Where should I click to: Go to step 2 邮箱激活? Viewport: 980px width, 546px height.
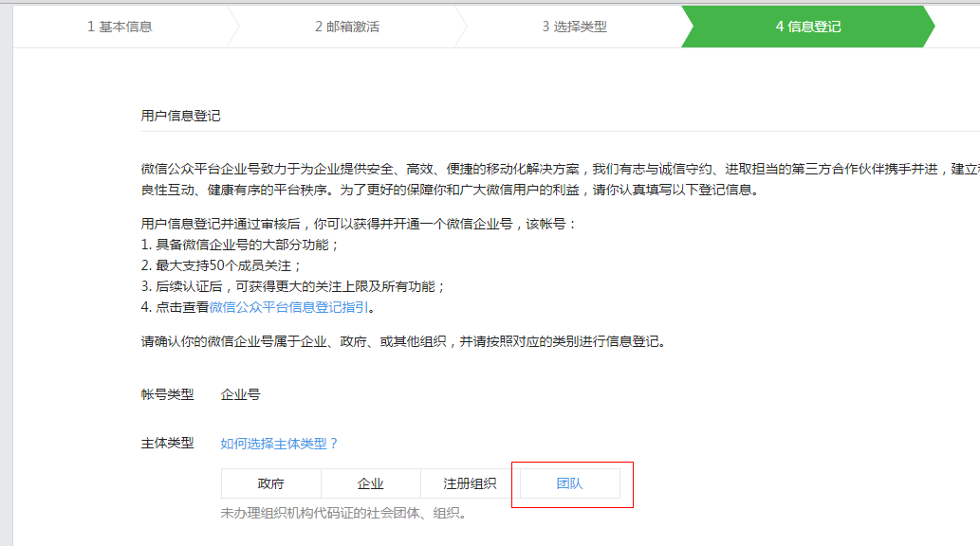click(x=347, y=27)
